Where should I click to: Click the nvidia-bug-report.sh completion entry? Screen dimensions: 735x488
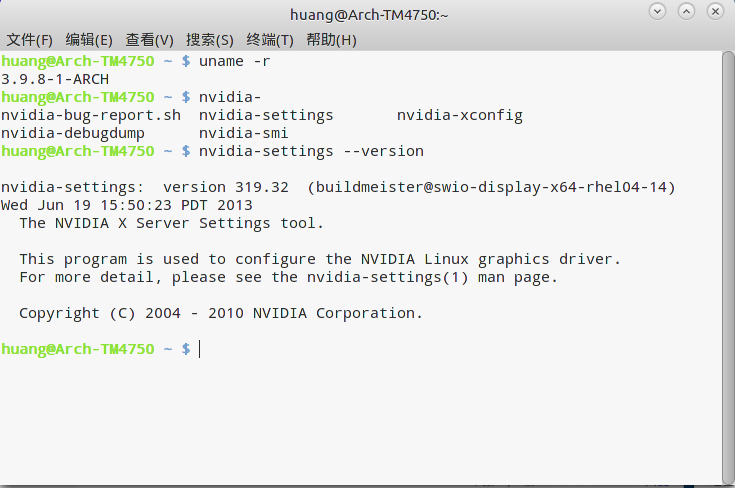[x=91, y=115]
